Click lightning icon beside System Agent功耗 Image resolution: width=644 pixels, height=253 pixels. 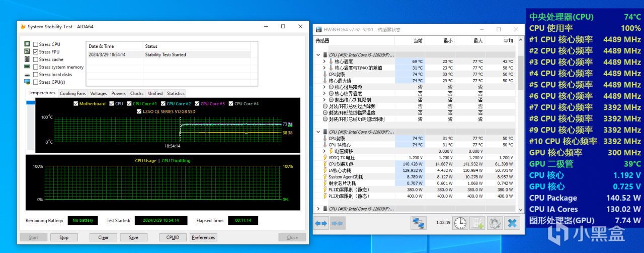[x=325, y=177]
